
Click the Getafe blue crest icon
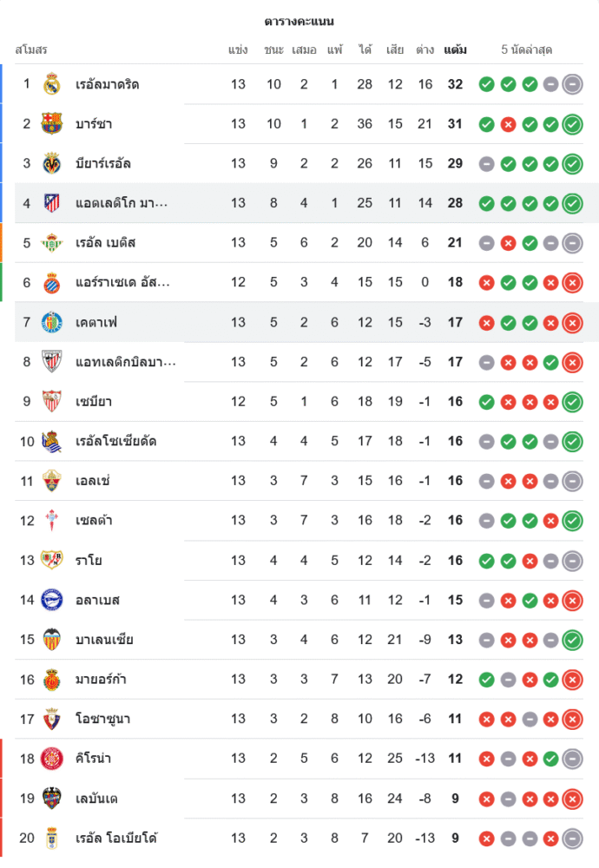click(x=52, y=322)
